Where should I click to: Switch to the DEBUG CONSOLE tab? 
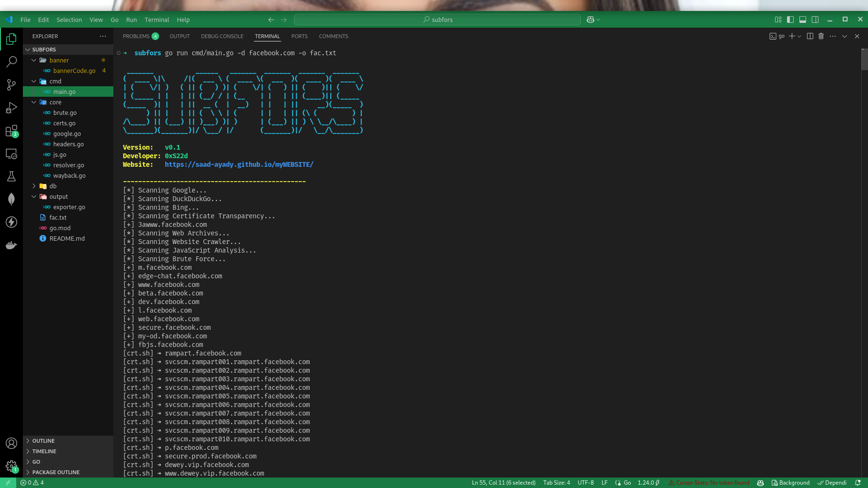(x=222, y=36)
